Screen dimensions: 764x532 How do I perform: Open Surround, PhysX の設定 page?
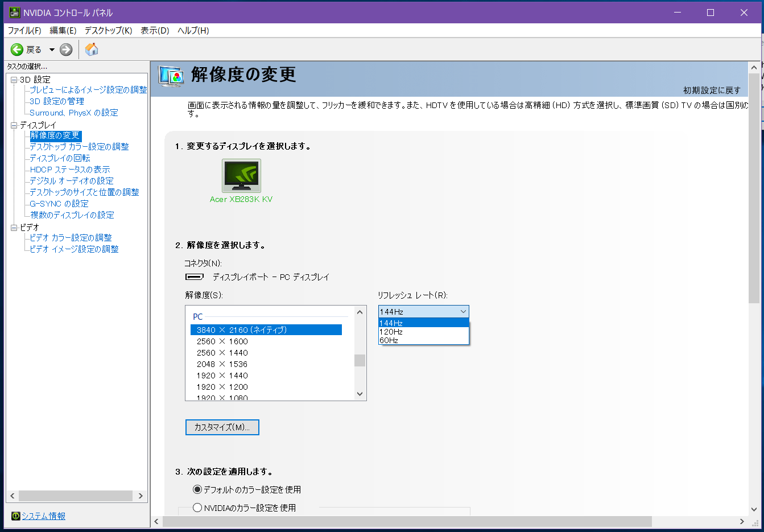(74, 113)
